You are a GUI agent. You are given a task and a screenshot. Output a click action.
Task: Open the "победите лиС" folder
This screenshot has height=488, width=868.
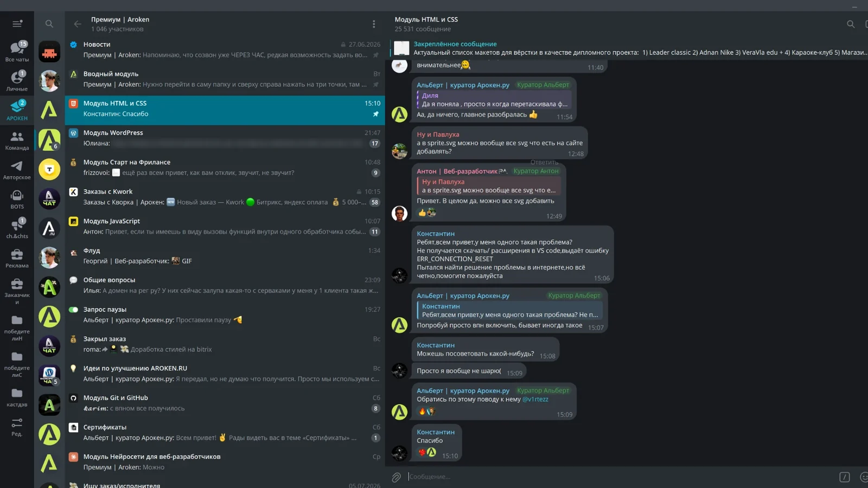(x=17, y=363)
